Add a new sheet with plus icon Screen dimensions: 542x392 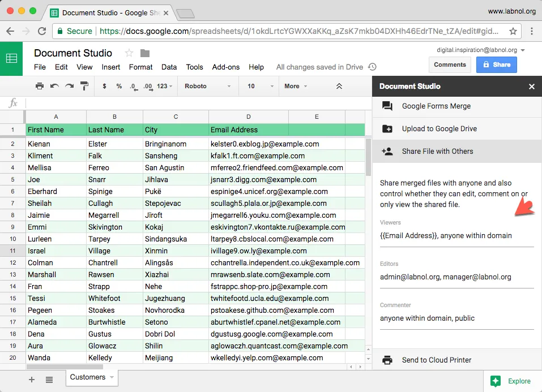pos(32,380)
